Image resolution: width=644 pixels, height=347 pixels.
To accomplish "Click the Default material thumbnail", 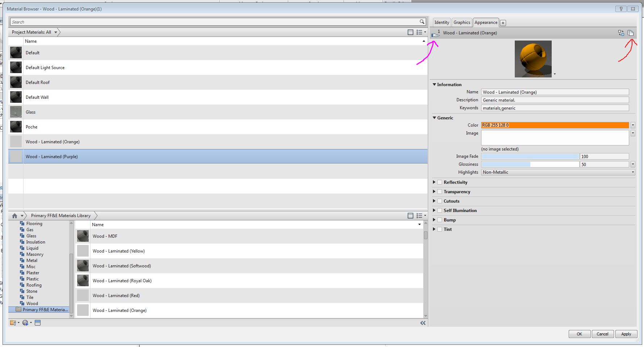I will tap(16, 53).
